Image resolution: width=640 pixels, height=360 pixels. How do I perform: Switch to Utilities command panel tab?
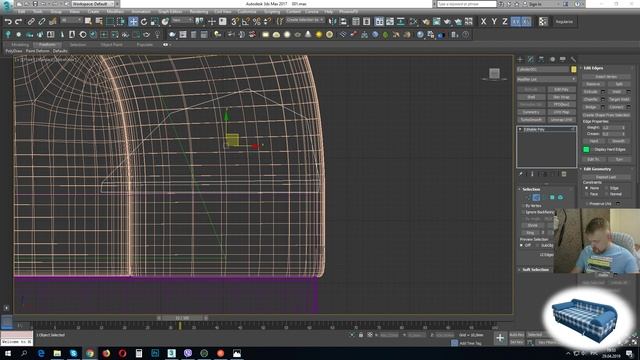coord(573,60)
